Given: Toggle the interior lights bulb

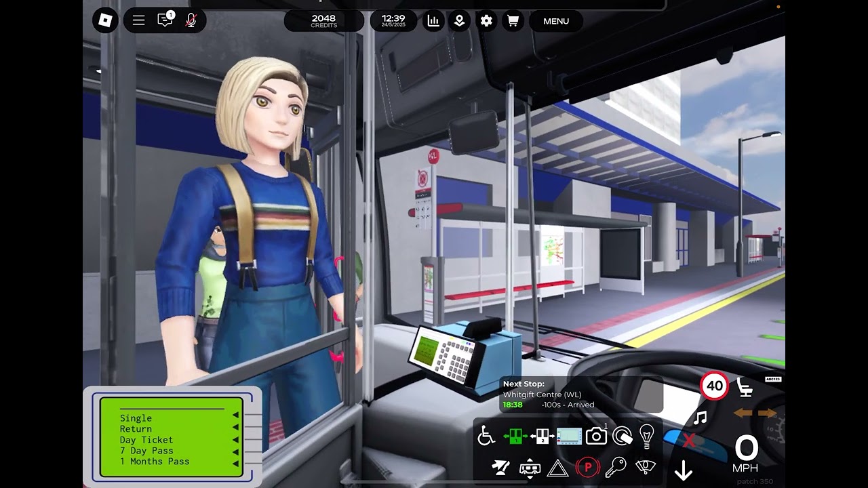Looking at the screenshot, I should click(x=647, y=435).
